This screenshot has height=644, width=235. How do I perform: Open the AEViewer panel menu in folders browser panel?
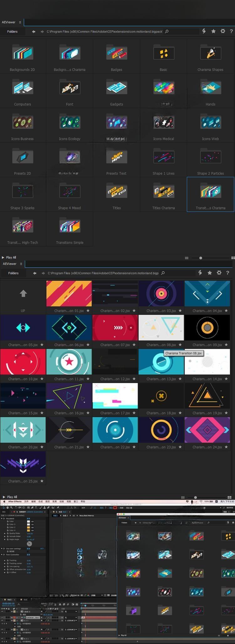pyautogui.click(x=20, y=22)
